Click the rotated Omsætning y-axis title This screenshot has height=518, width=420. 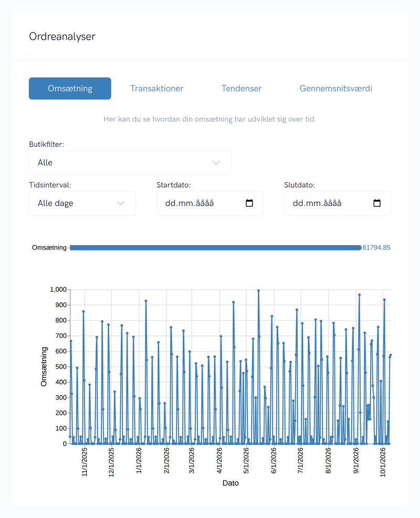tap(44, 367)
